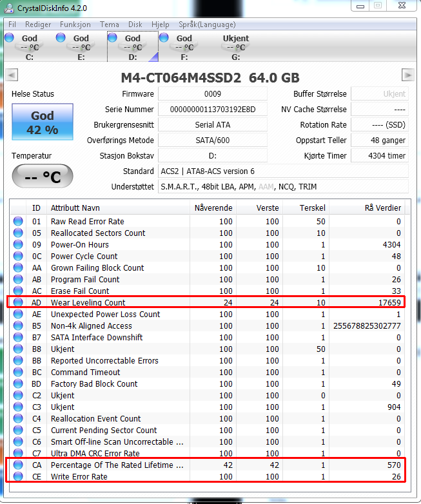Open the Tema menu
421x504 pixels.
pos(110,24)
